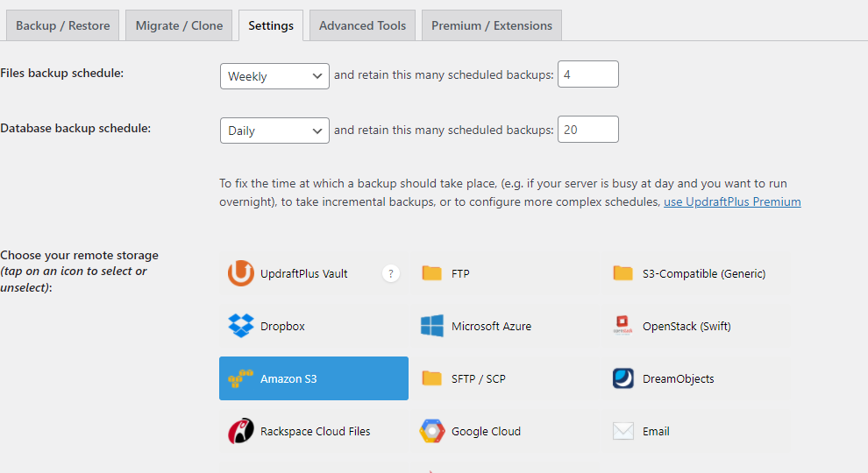Open the Files backup schedule dropdown
The width and height of the screenshot is (868, 473).
(x=274, y=76)
